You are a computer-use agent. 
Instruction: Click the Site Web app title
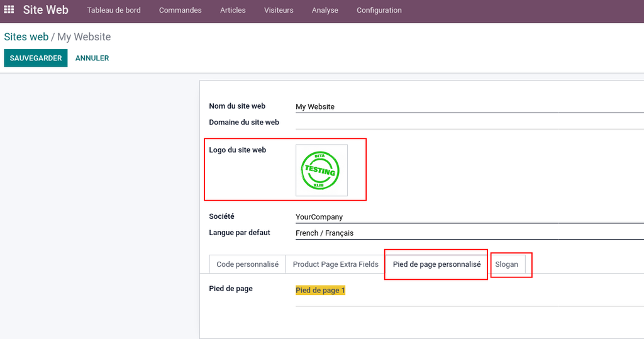coord(45,10)
